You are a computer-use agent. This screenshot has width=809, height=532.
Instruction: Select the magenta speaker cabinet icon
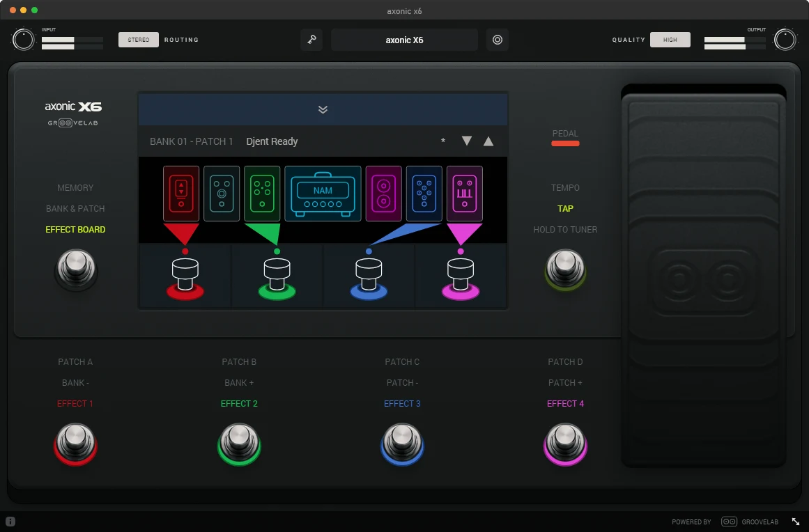pos(383,194)
